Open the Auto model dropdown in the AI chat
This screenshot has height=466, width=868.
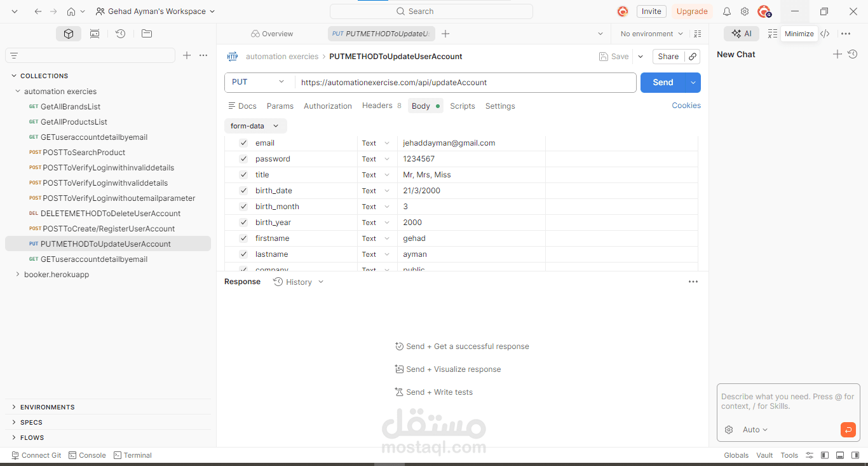756,430
